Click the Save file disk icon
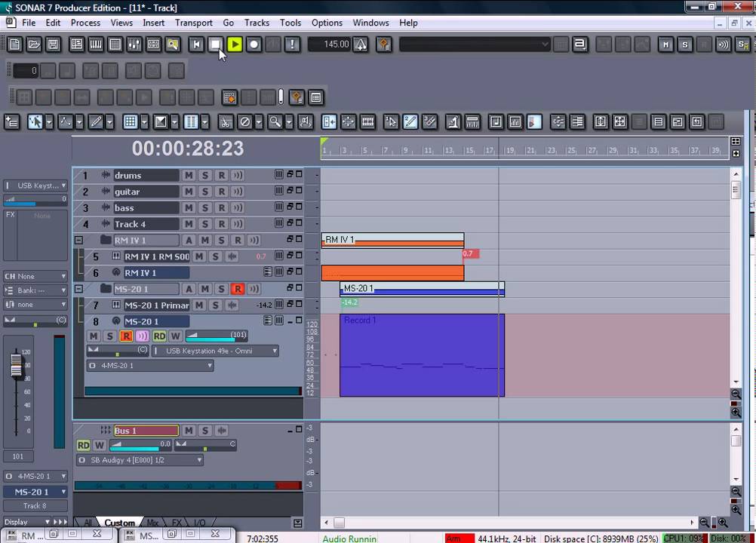Screen dimensions: 756x543 coord(53,44)
